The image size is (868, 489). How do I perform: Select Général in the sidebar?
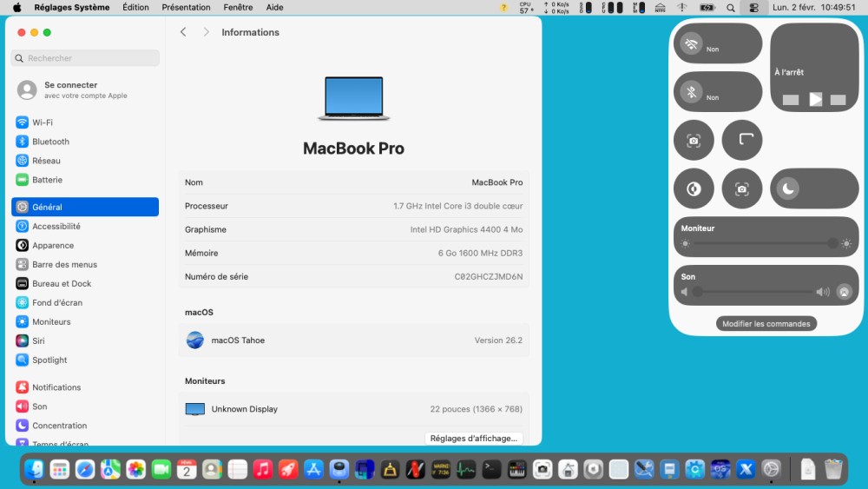point(85,207)
